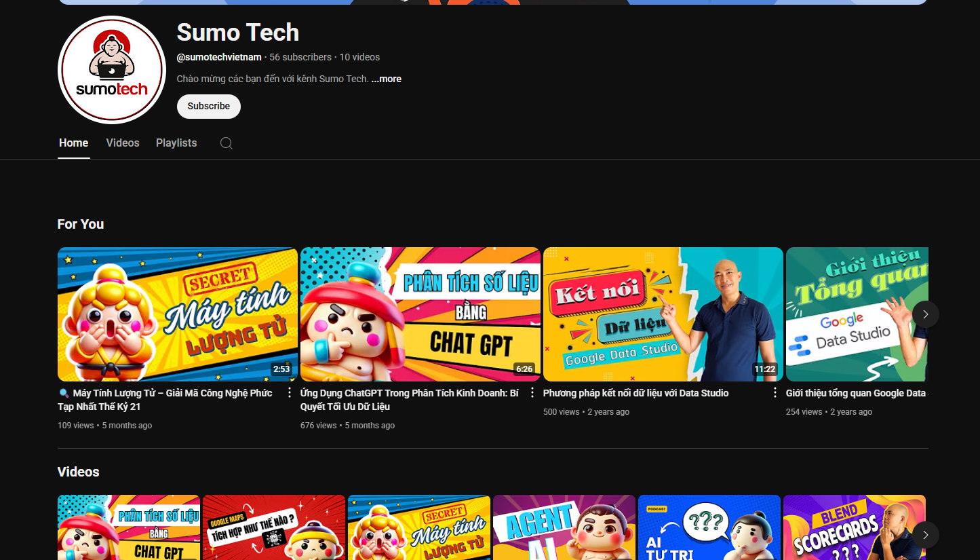Open the Blend Scorecards video thumbnail

tap(855, 527)
